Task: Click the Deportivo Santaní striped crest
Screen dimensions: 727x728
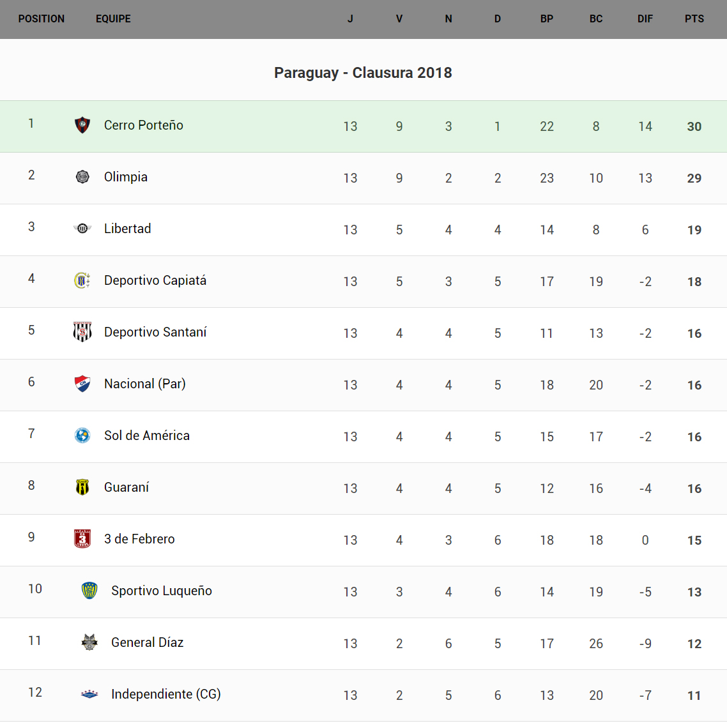Action: [82, 332]
